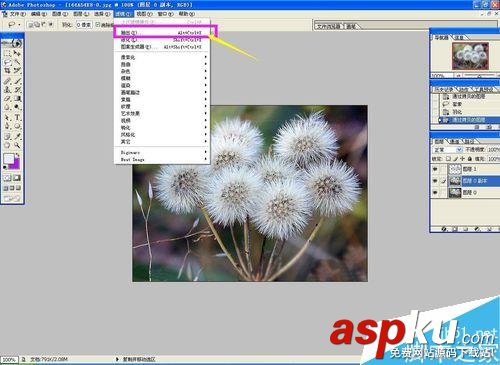Select the Dodge tool

click(17, 107)
